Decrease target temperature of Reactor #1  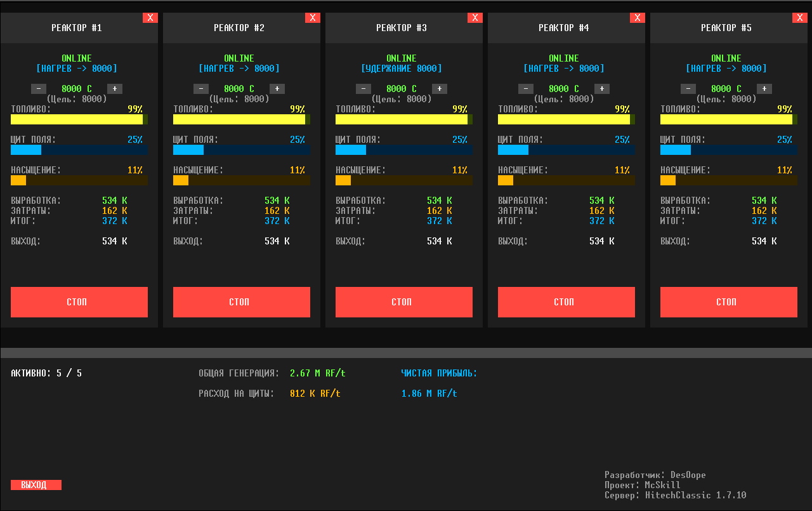click(39, 89)
